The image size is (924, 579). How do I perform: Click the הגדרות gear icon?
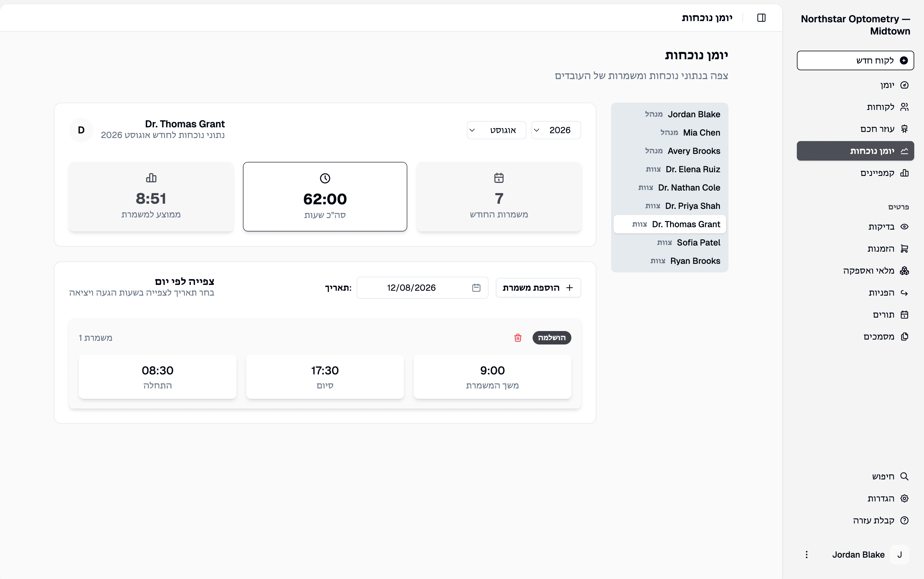tap(904, 498)
